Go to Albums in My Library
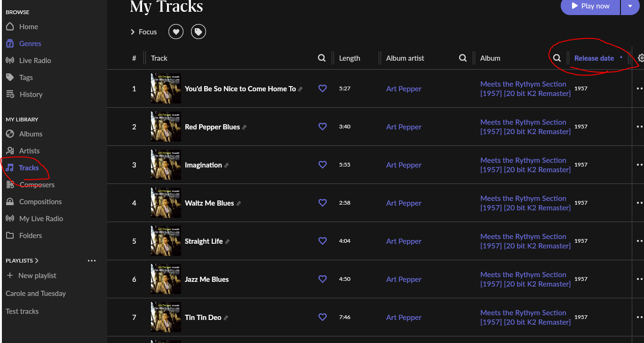This screenshot has width=644, height=343. click(x=31, y=134)
